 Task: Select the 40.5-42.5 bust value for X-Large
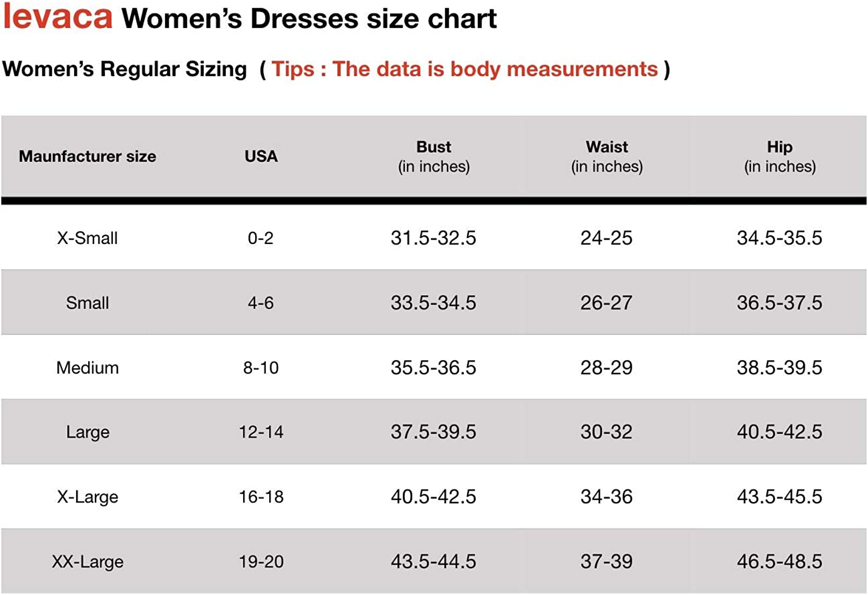433,497
